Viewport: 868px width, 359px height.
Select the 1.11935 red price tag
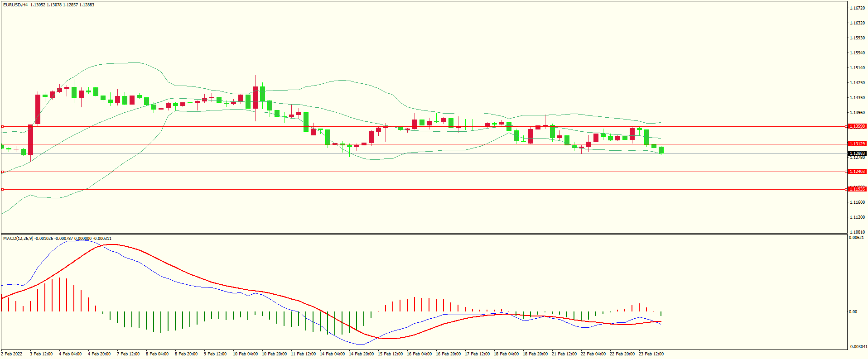pos(857,189)
